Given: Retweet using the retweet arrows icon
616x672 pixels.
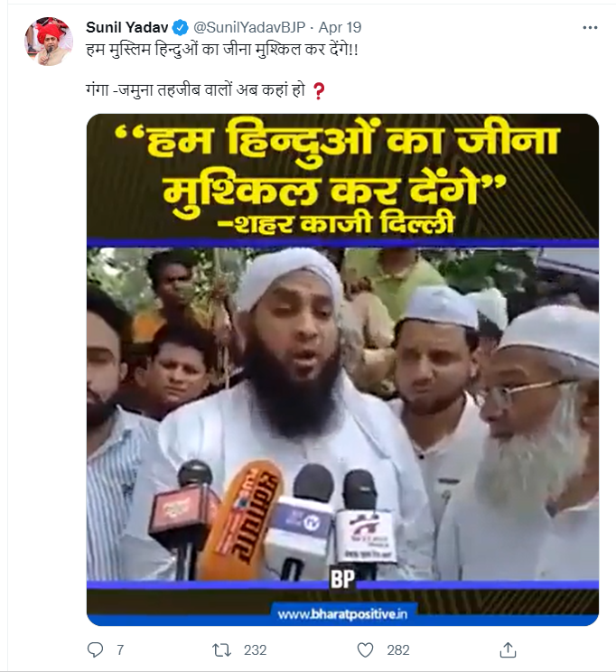Looking at the screenshot, I should [221, 650].
